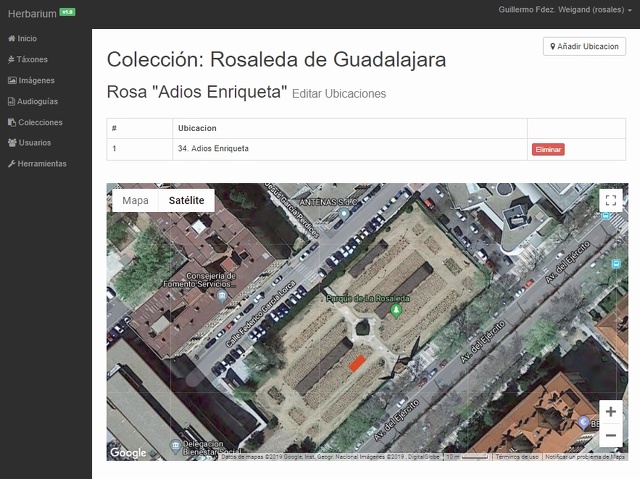Click the Herramientas wrench icon
The width and height of the screenshot is (640, 479).
(x=11, y=164)
